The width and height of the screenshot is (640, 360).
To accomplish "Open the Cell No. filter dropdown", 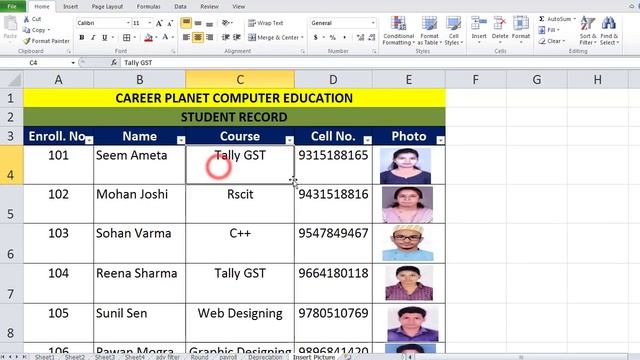I will [368, 140].
